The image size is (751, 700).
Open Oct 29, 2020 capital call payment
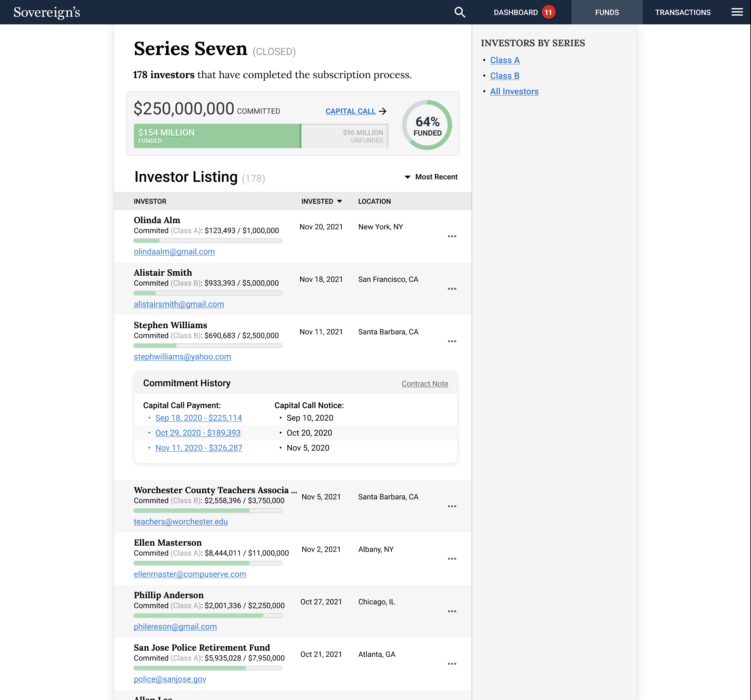coord(198,433)
